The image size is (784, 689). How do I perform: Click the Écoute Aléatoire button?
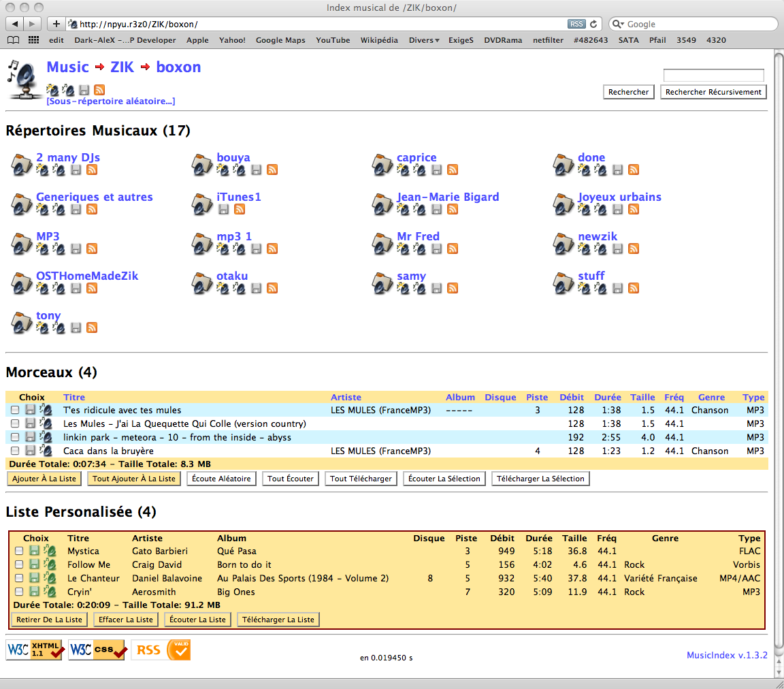(x=221, y=479)
